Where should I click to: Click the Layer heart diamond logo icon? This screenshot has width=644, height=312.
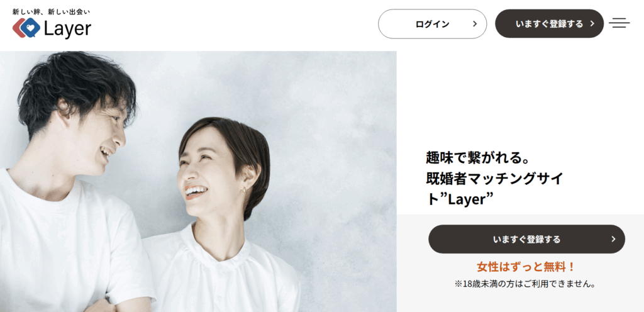tap(26, 28)
